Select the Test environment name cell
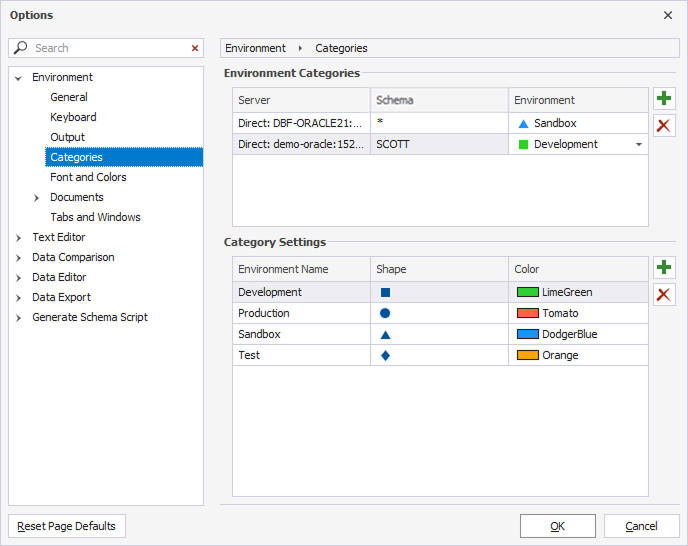Viewport: 688px width, 546px height. [x=301, y=356]
